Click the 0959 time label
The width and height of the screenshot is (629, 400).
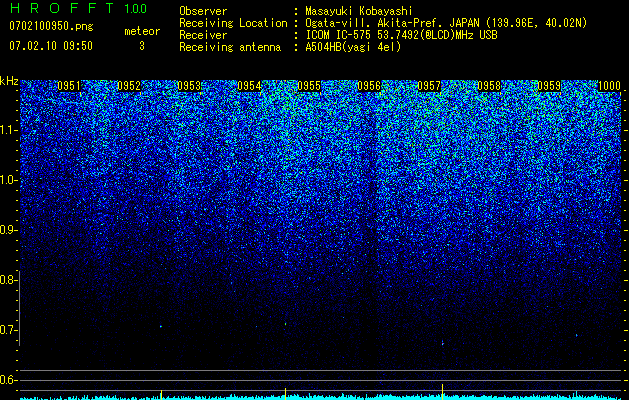549,86
